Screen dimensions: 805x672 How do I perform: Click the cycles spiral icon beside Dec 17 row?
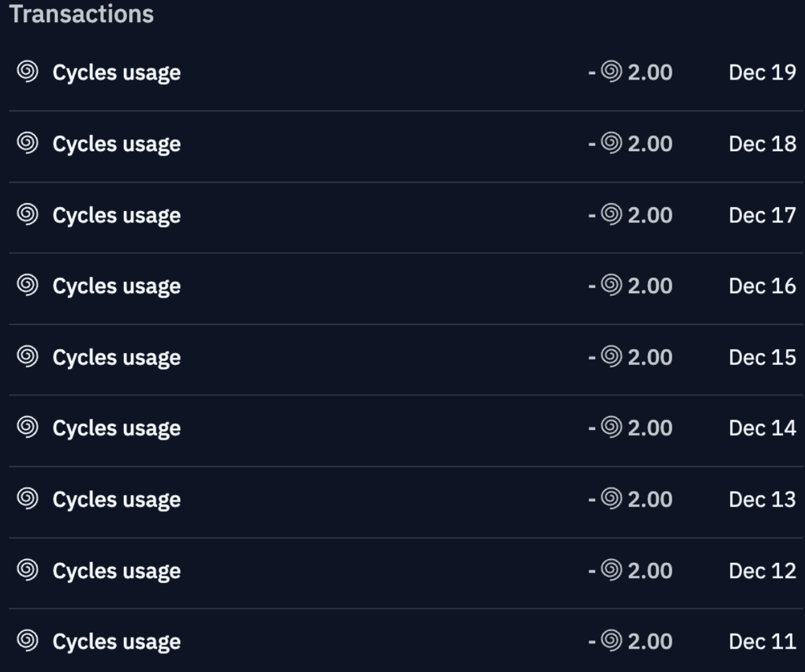pos(28,214)
